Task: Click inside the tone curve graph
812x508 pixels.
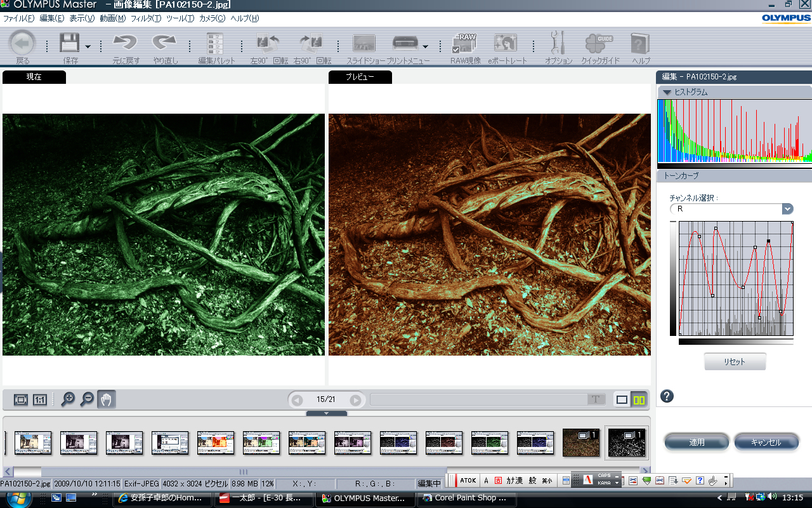Action: coord(736,278)
